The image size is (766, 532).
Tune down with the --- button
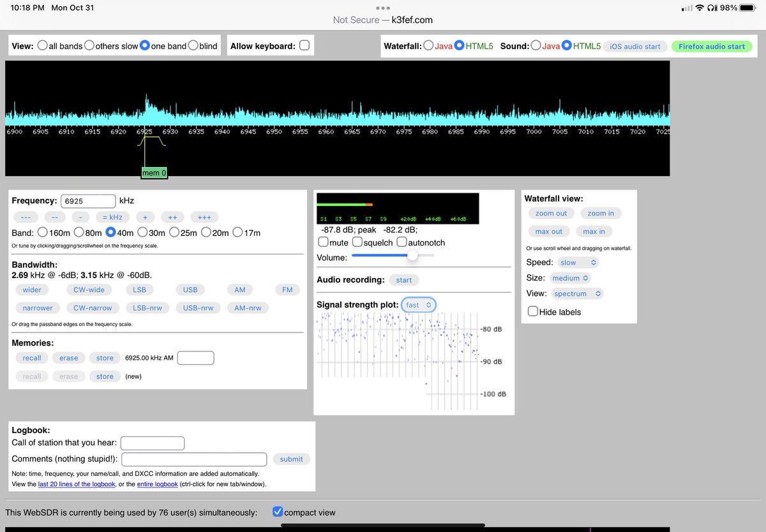click(x=26, y=217)
